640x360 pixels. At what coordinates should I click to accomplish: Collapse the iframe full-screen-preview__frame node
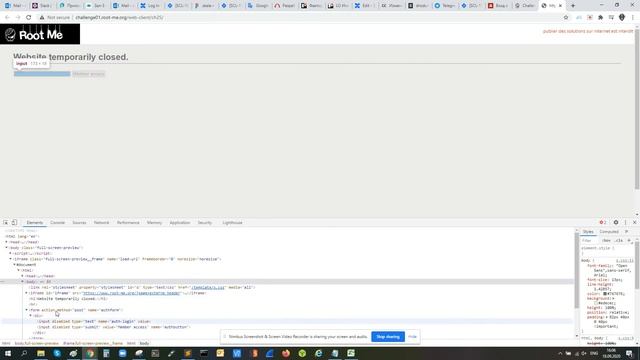coord(11,259)
